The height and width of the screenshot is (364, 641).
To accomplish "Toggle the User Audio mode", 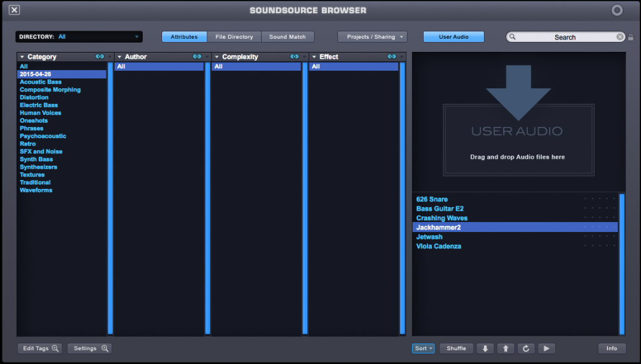I will [x=453, y=36].
